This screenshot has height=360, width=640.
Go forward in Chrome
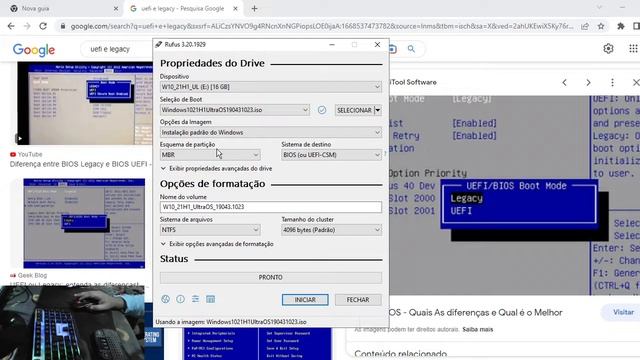(x=27, y=26)
